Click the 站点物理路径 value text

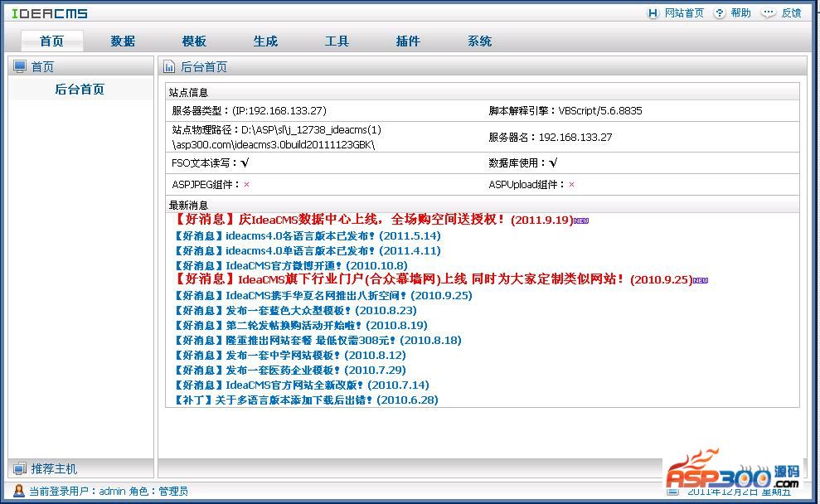[x=277, y=137]
